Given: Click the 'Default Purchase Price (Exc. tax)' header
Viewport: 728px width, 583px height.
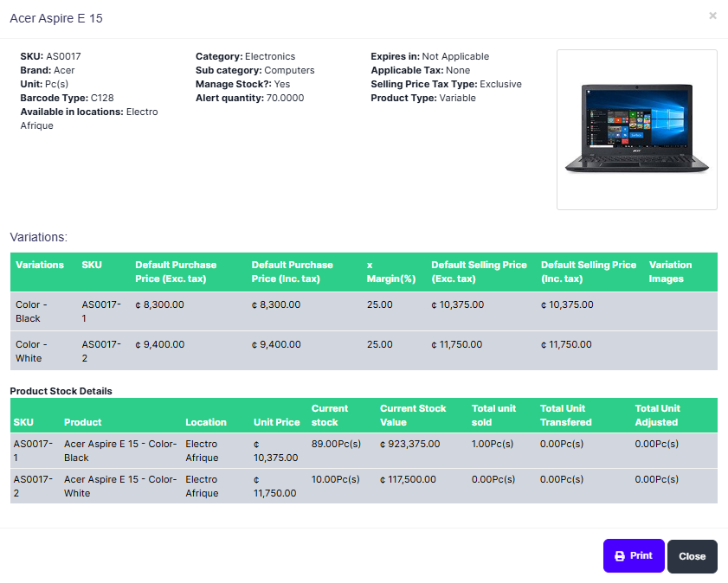Looking at the screenshot, I should [176, 272].
